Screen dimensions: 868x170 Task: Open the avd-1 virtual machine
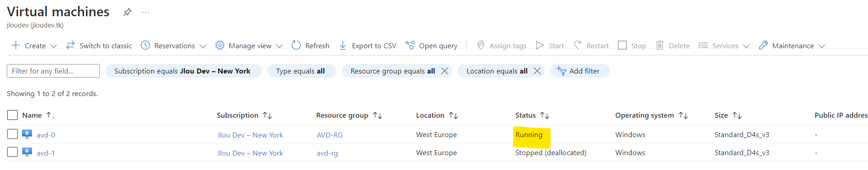[x=46, y=153]
